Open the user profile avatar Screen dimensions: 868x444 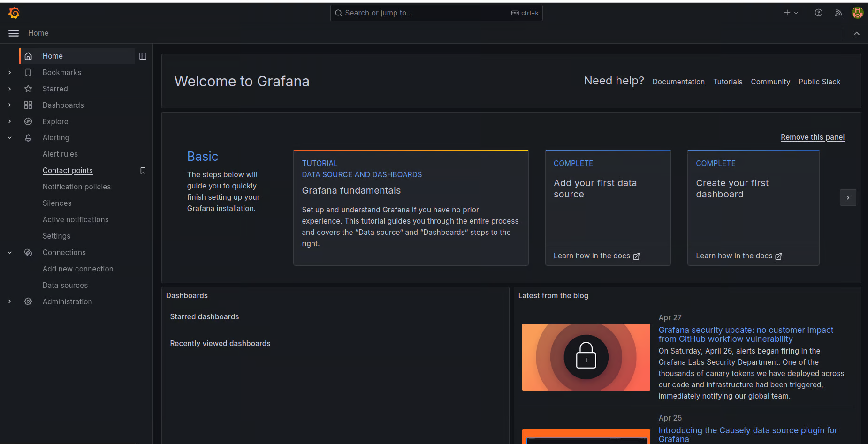(x=858, y=13)
